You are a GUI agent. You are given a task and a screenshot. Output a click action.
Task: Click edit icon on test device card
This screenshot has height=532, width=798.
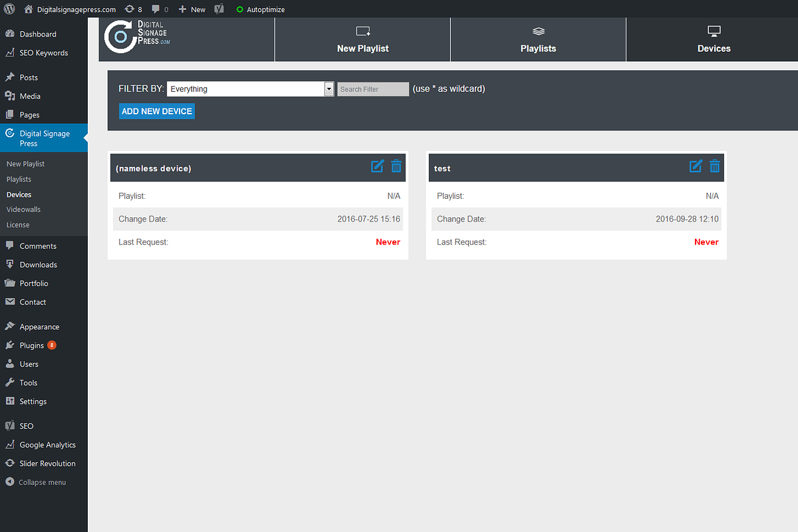point(696,166)
